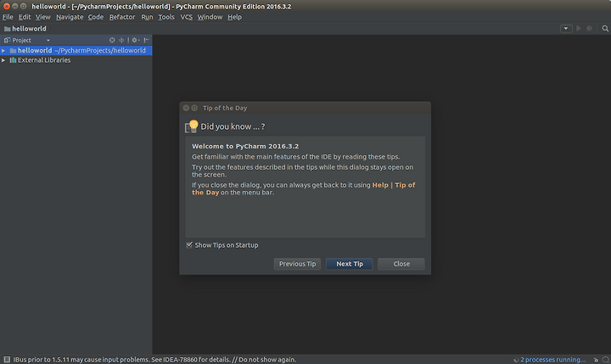The image size is (611, 364).
Task: Open Search Everywhere magnifier icon
Action: 605,29
